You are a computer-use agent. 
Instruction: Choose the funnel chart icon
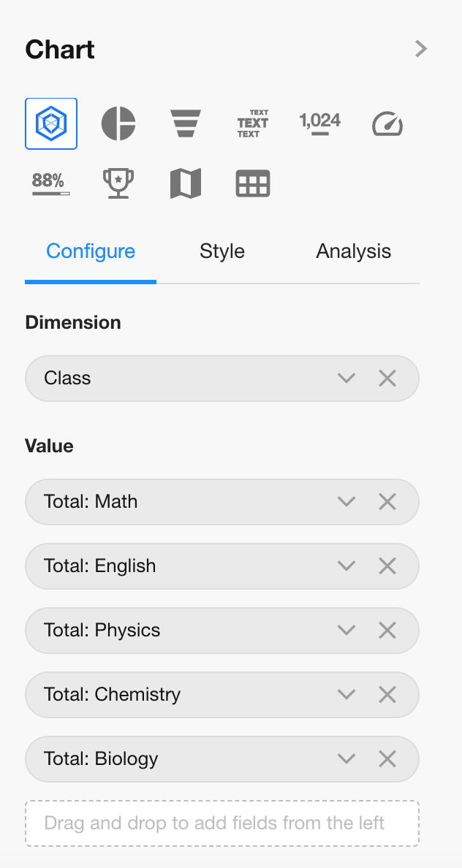pyautogui.click(x=186, y=123)
